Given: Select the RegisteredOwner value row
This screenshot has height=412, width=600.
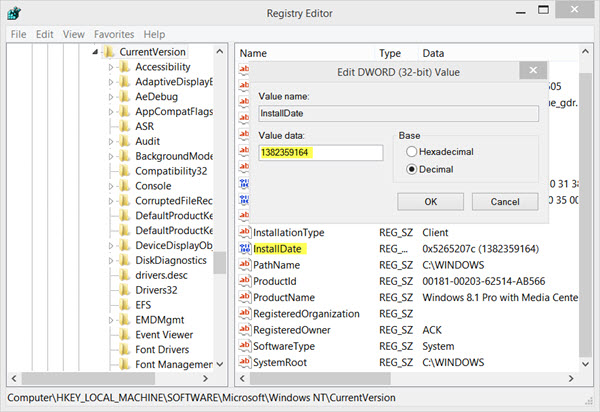Looking at the screenshot, I should [408, 330].
